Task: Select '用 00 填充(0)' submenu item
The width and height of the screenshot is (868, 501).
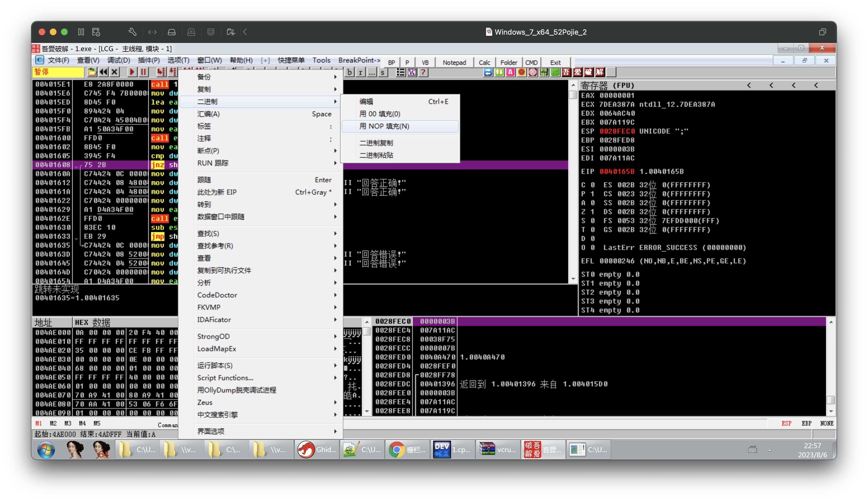Action: (400, 114)
